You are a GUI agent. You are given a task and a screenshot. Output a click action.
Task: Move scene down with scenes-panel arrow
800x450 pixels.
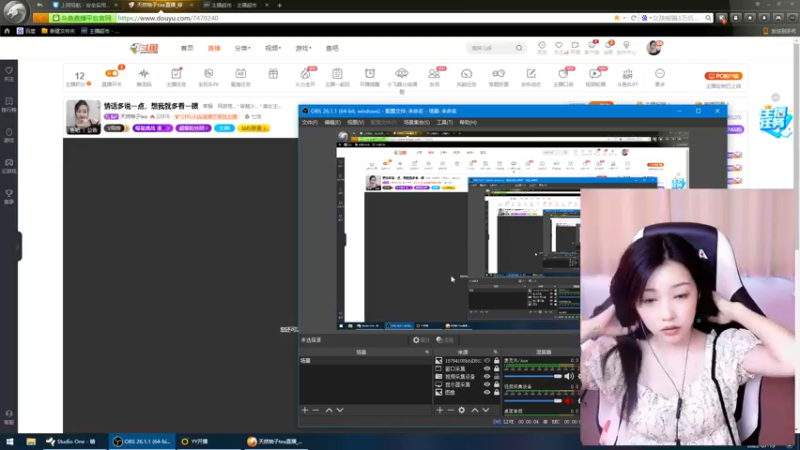click(x=340, y=410)
